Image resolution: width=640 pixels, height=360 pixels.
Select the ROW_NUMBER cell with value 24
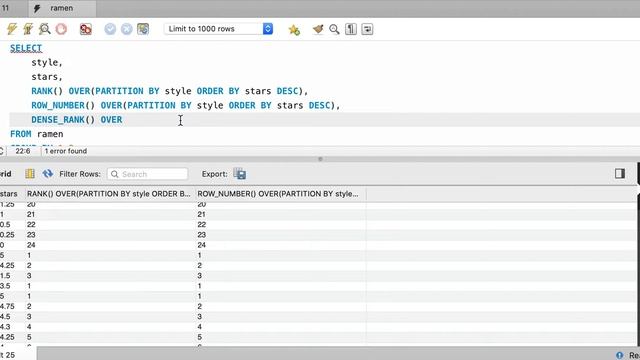281,245
